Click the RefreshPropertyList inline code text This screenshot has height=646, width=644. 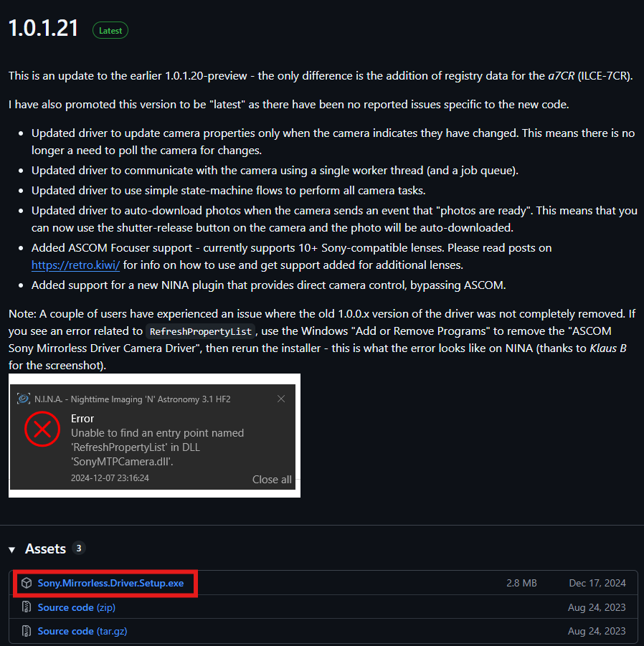tap(201, 331)
